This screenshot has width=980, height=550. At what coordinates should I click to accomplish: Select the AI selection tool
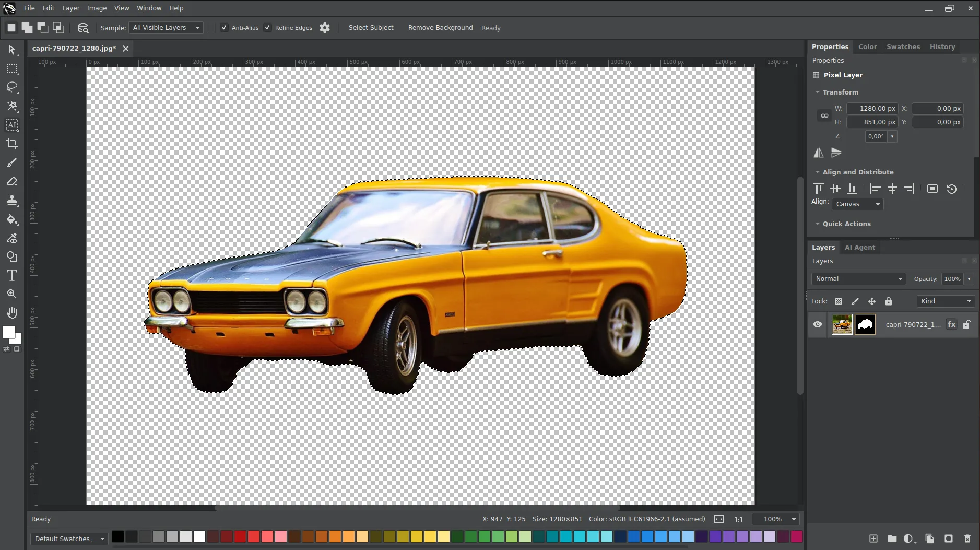click(12, 125)
